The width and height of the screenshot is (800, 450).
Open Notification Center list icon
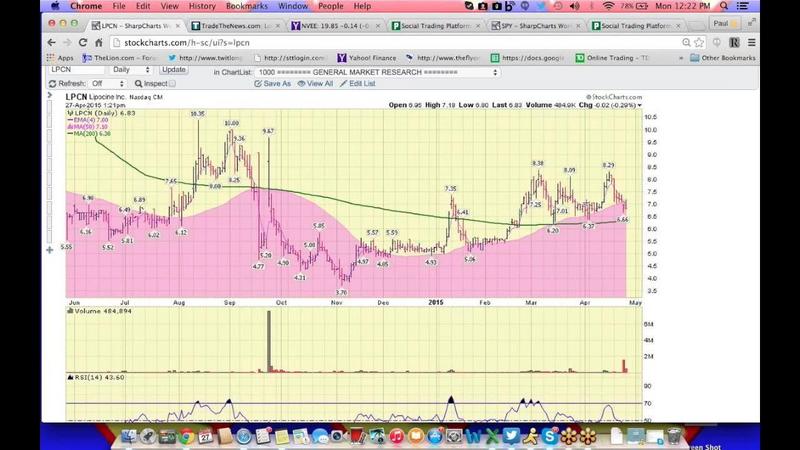(743, 6)
